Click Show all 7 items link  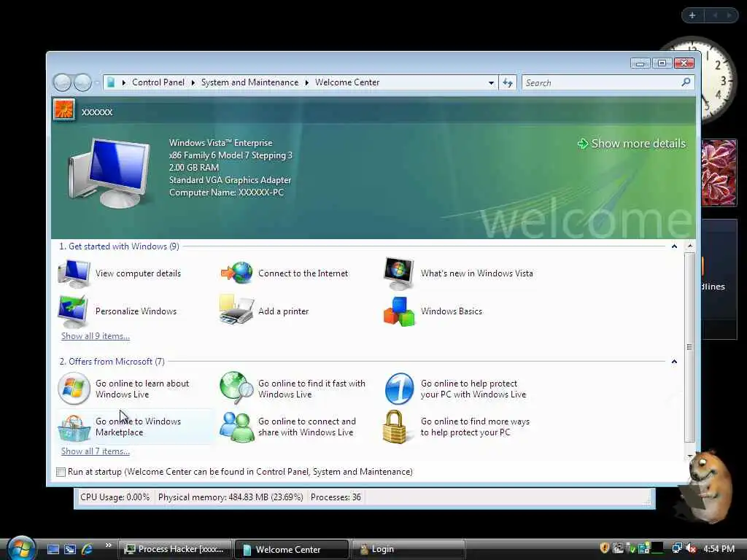pyautogui.click(x=96, y=451)
